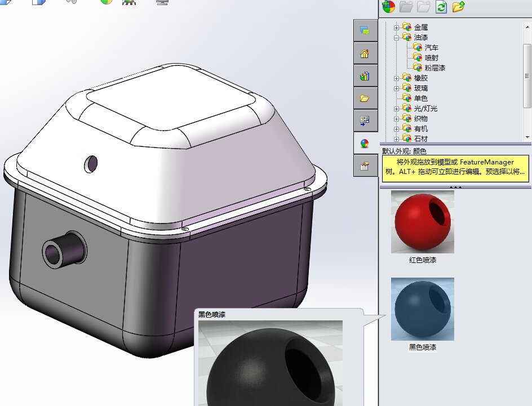Click the Add File Location icon
532x406 pixels.
click(388, 6)
